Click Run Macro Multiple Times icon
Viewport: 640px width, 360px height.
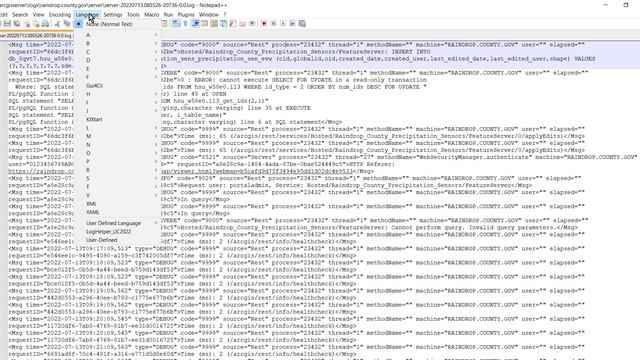[292, 24]
